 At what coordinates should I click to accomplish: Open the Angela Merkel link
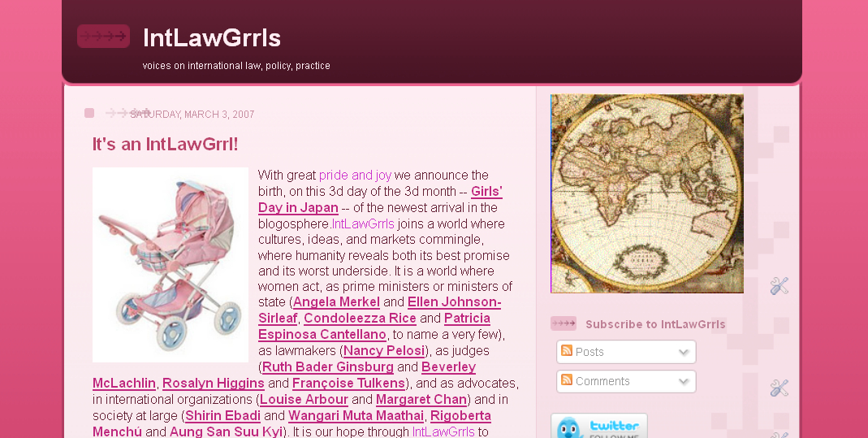[336, 302]
